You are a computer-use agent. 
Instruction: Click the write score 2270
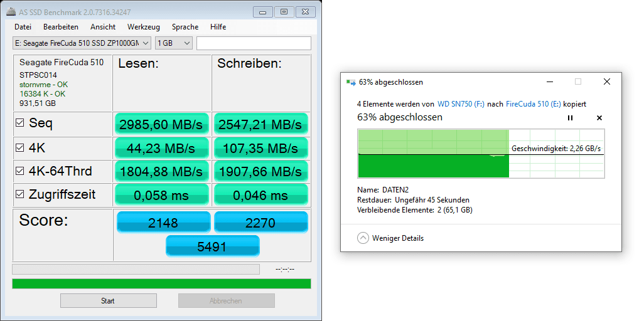click(261, 223)
